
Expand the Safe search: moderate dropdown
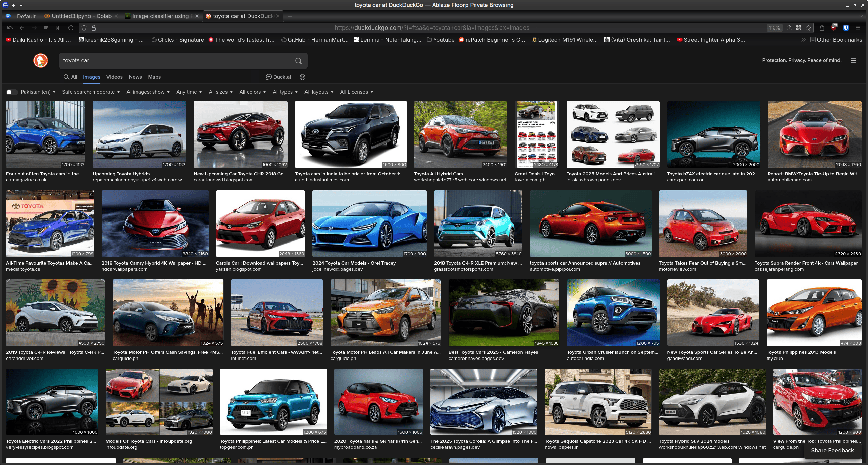(91, 92)
